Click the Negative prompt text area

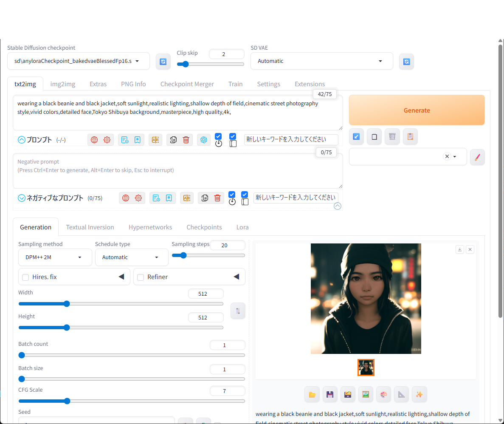tap(178, 171)
